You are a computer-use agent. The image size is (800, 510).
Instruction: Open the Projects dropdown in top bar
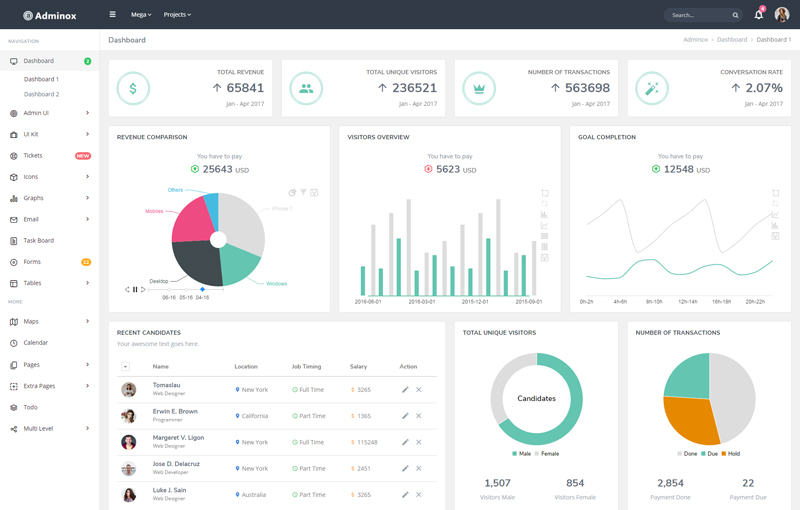click(x=177, y=15)
